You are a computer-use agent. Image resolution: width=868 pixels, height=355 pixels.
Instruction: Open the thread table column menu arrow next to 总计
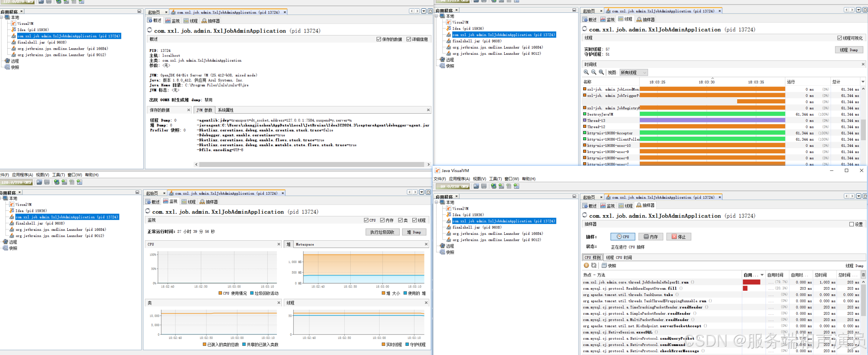(x=863, y=81)
